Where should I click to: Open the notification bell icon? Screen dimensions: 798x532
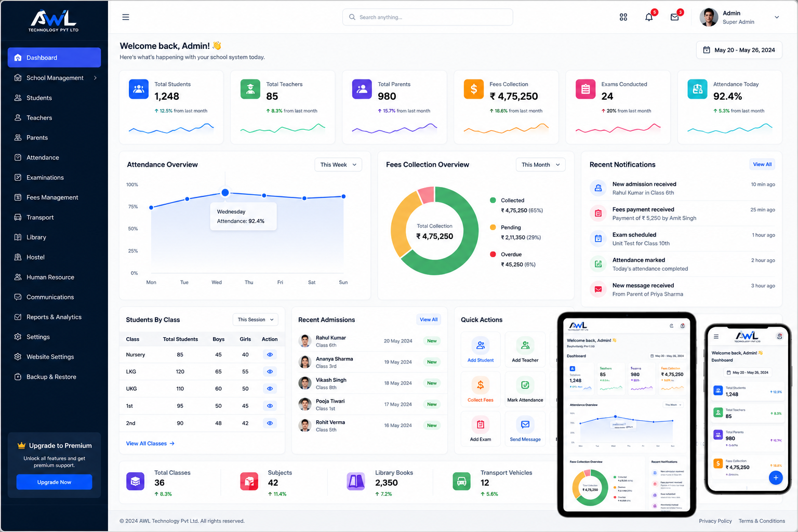tap(649, 17)
